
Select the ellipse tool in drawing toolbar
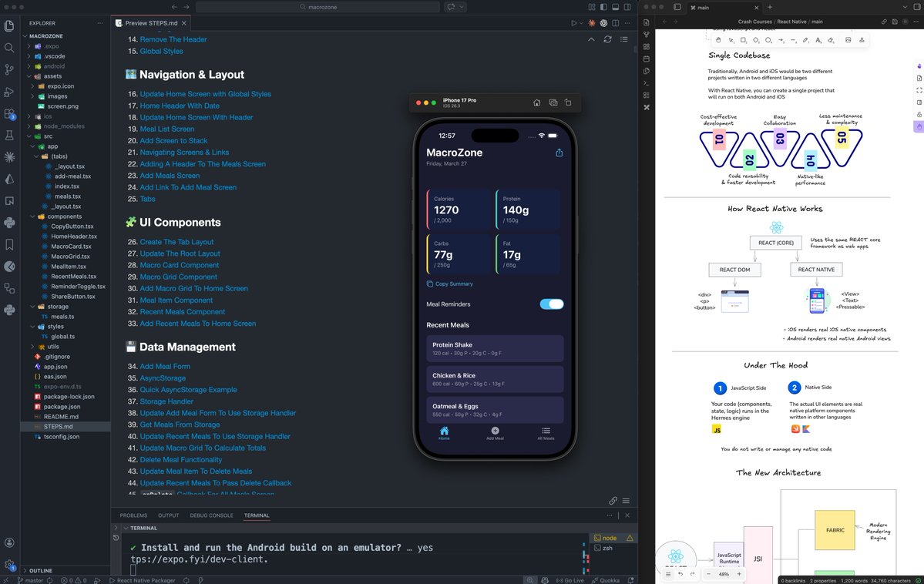coord(768,40)
